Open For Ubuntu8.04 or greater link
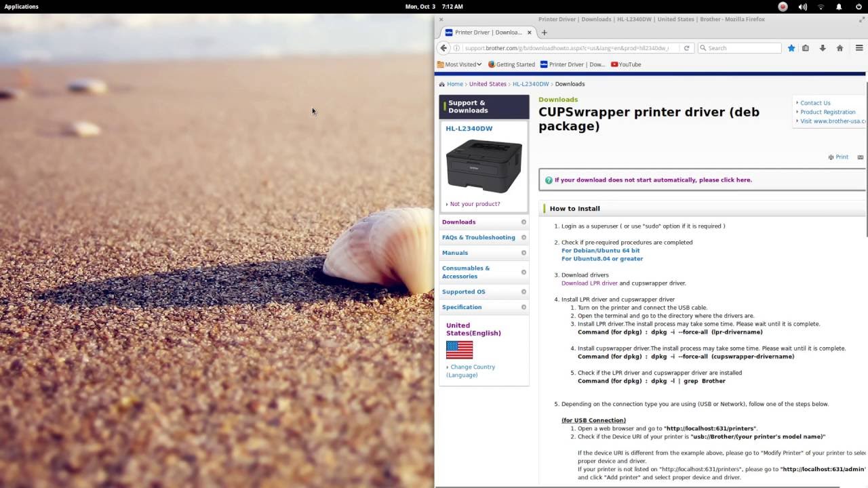 click(x=602, y=259)
